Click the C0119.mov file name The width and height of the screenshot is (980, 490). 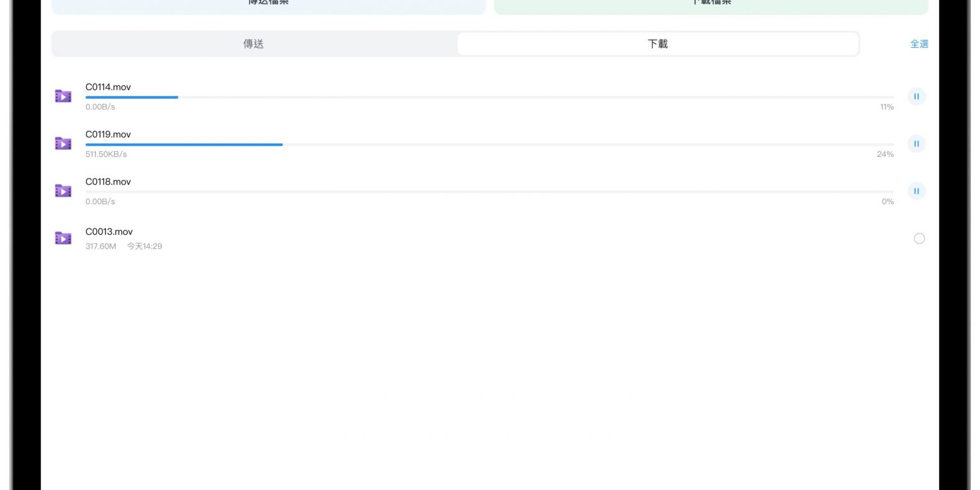[108, 135]
